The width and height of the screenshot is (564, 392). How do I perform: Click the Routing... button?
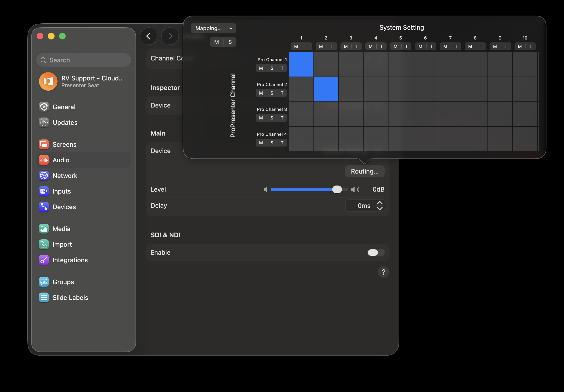365,171
